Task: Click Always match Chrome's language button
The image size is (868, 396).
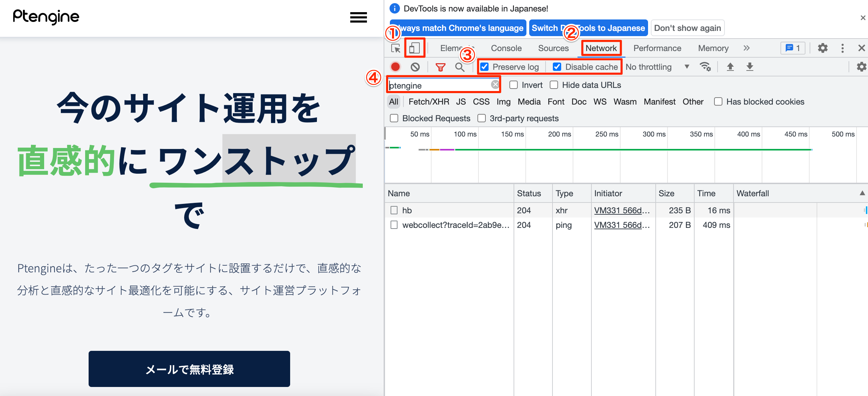Action: pyautogui.click(x=458, y=28)
